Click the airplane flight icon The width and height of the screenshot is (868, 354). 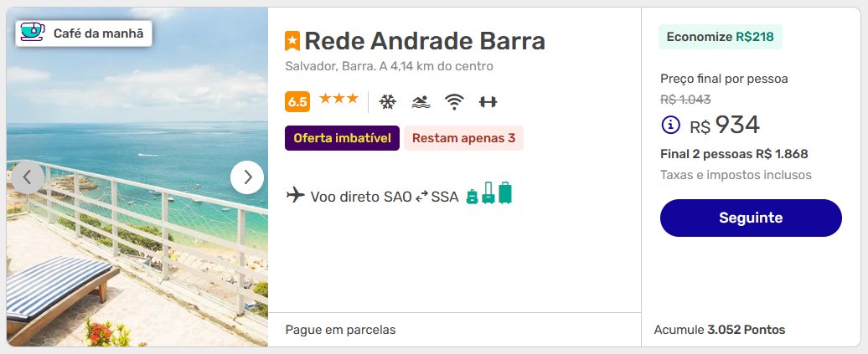coord(296,195)
